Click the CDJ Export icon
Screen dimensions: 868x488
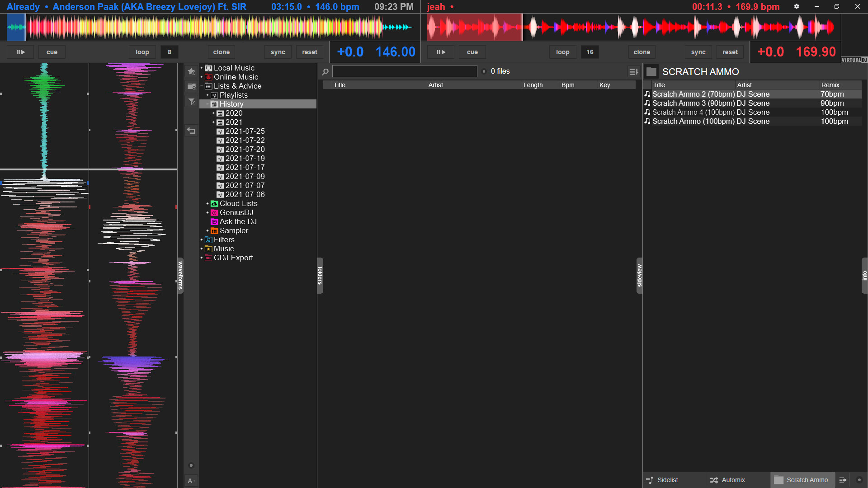coord(208,258)
